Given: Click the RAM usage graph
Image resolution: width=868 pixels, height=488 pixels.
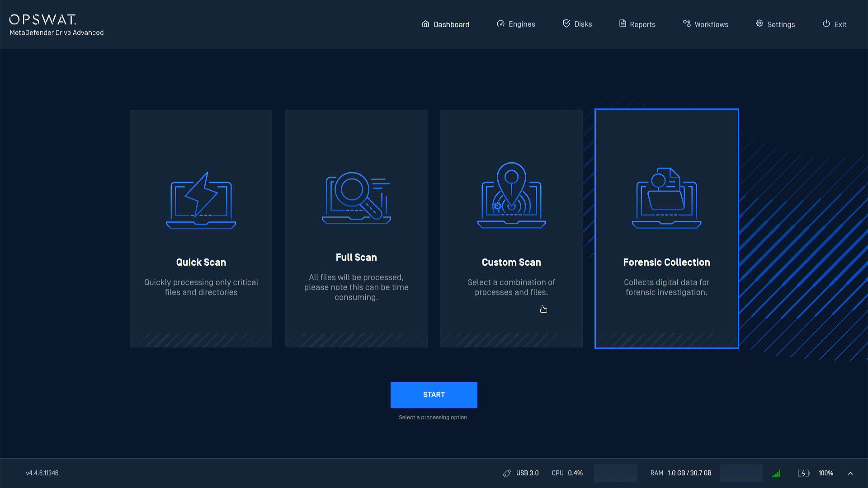Looking at the screenshot, I should (x=741, y=473).
